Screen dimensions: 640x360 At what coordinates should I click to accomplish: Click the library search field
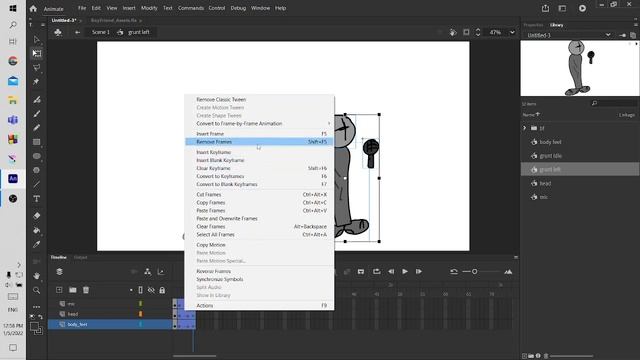point(614,104)
